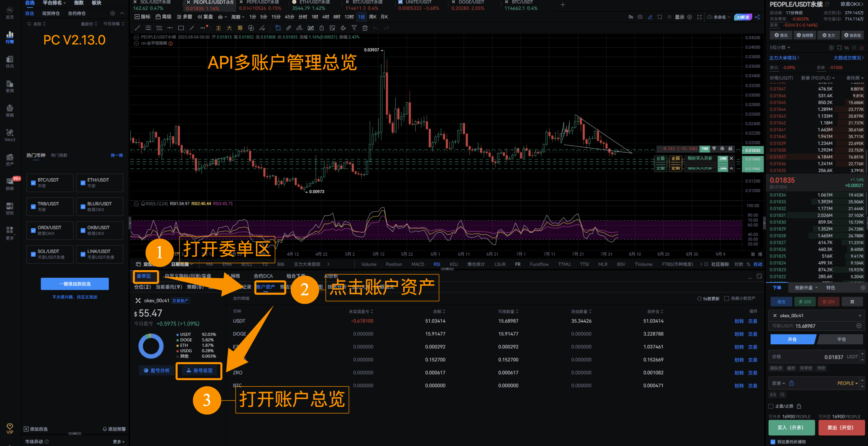
Task: Open 平台排名 dropdown at top
Action: click(x=54, y=3)
